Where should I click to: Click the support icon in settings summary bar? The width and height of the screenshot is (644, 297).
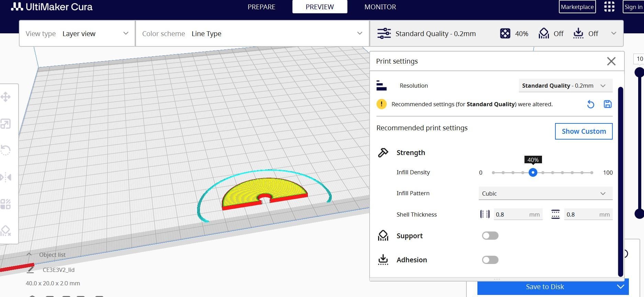click(x=544, y=33)
